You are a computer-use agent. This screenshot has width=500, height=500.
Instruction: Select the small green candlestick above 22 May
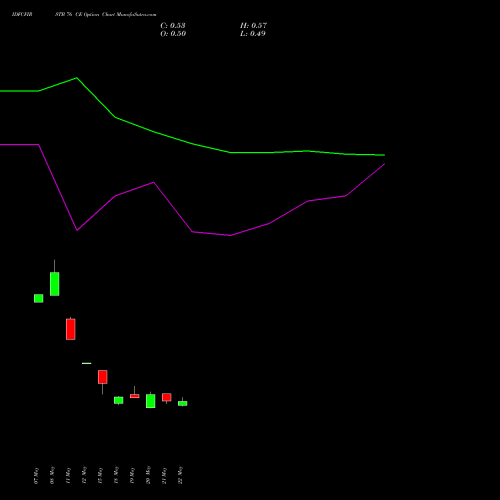click(x=183, y=403)
